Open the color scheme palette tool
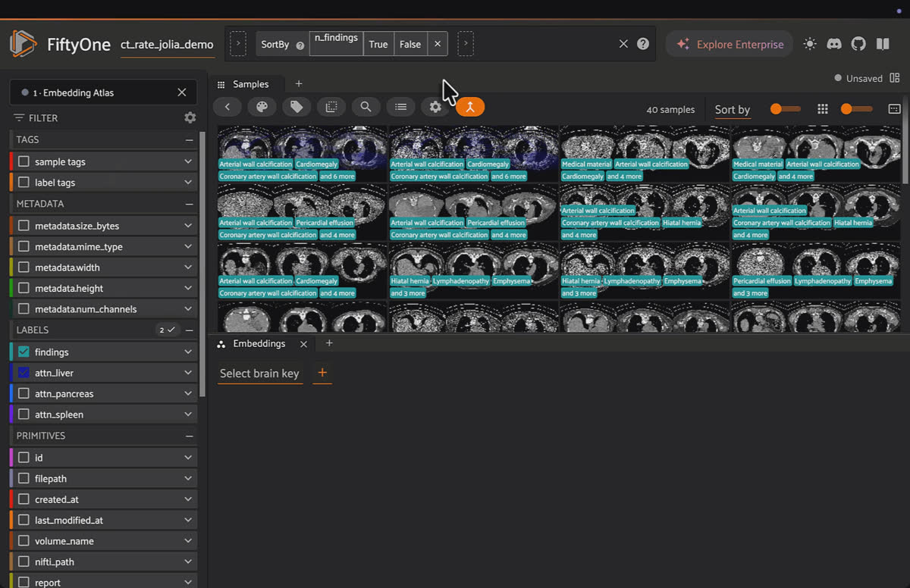Viewport: 910px width, 588px height. tap(262, 107)
